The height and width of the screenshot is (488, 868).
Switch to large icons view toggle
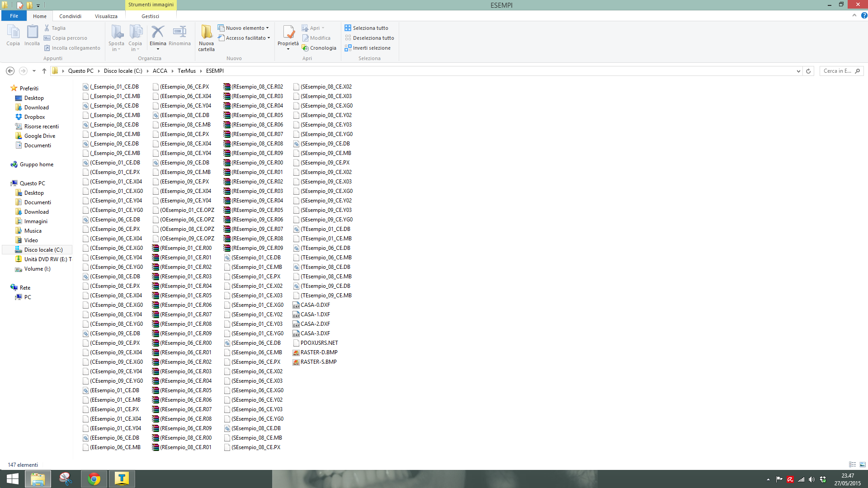[863, 465]
